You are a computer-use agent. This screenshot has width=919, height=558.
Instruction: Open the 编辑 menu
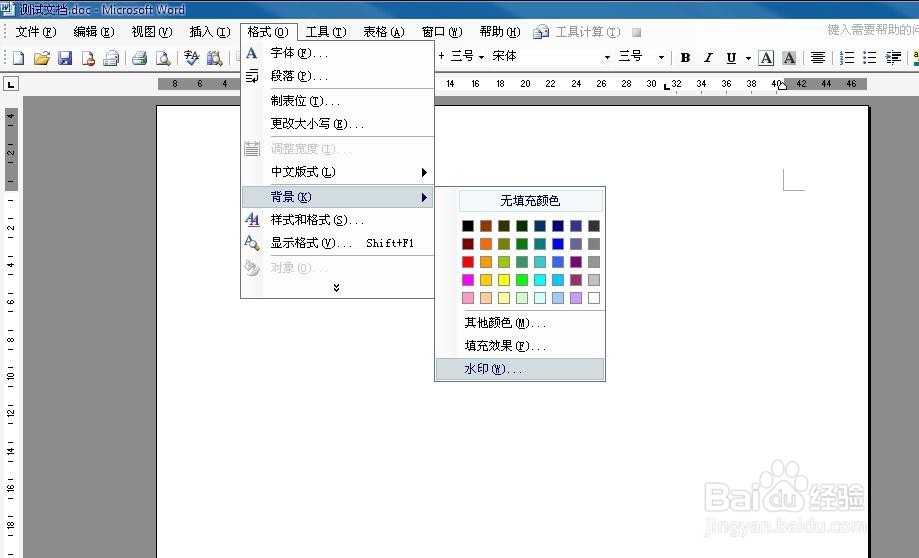(94, 32)
